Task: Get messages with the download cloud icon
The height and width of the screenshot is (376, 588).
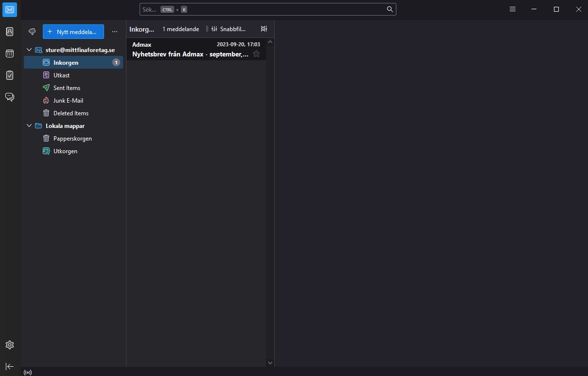Action: coord(33,32)
